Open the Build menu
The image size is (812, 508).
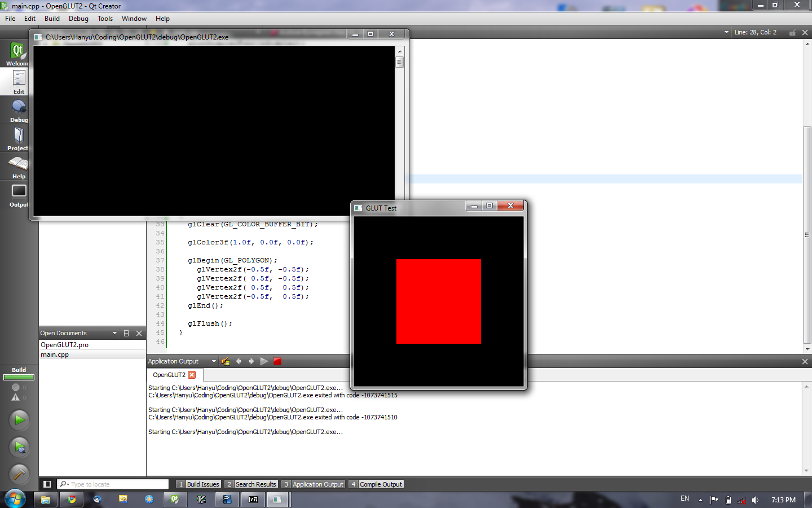coord(52,19)
